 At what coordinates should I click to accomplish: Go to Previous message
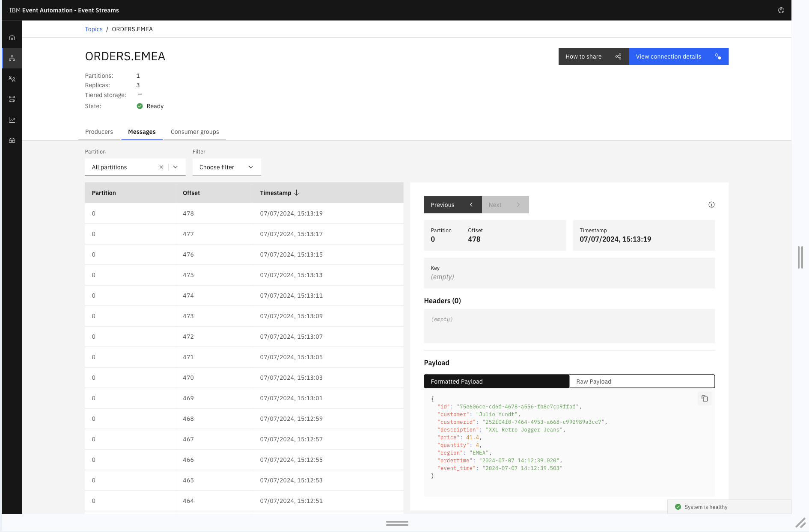coord(453,205)
